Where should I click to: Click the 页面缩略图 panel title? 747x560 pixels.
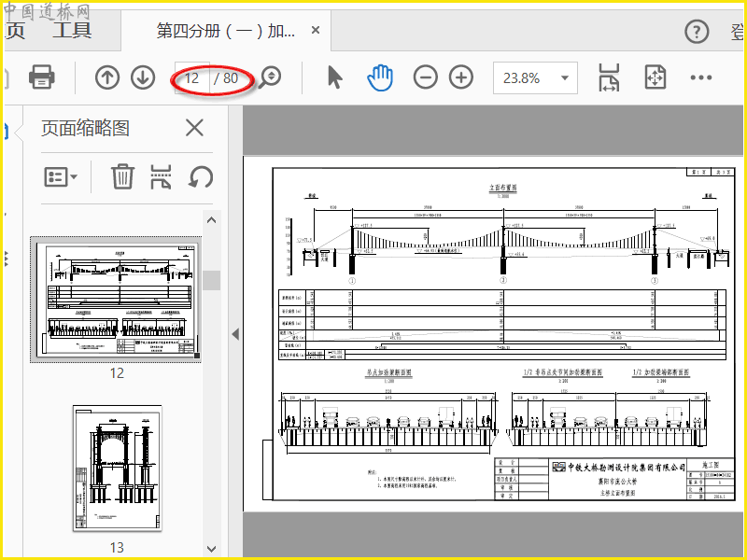tap(85, 128)
